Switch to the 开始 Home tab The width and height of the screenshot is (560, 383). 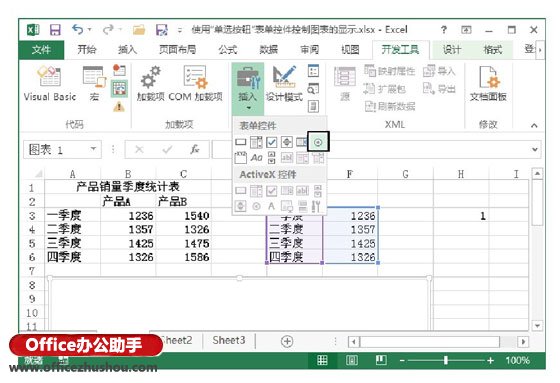[x=87, y=50]
